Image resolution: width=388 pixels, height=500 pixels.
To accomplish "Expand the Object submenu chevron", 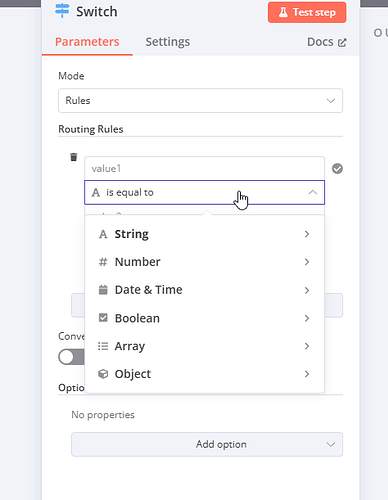I will (x=307, y=374).
